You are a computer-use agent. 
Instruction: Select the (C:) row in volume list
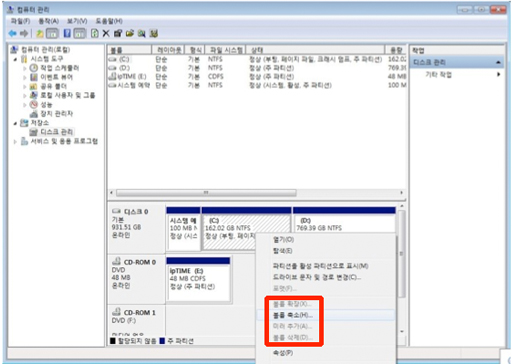pos(257,59)
